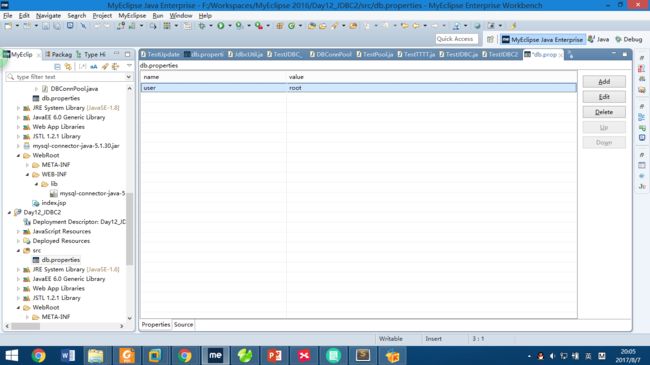Screen dimensions: 650x365
Task: Click the Edit button
Action: (604, 97)
